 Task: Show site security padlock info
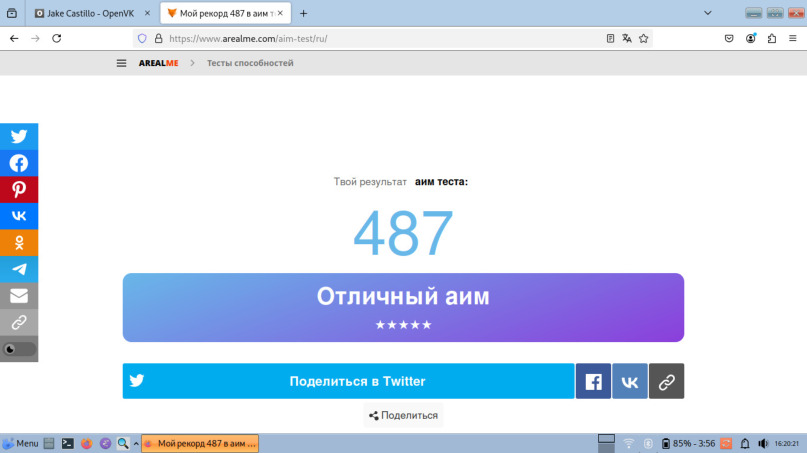click(159, 39)
